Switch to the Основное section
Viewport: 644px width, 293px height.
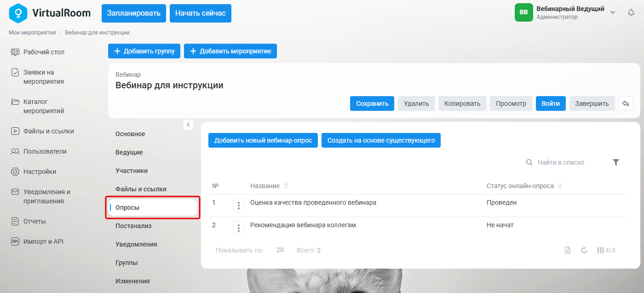(x=130, y=134)
